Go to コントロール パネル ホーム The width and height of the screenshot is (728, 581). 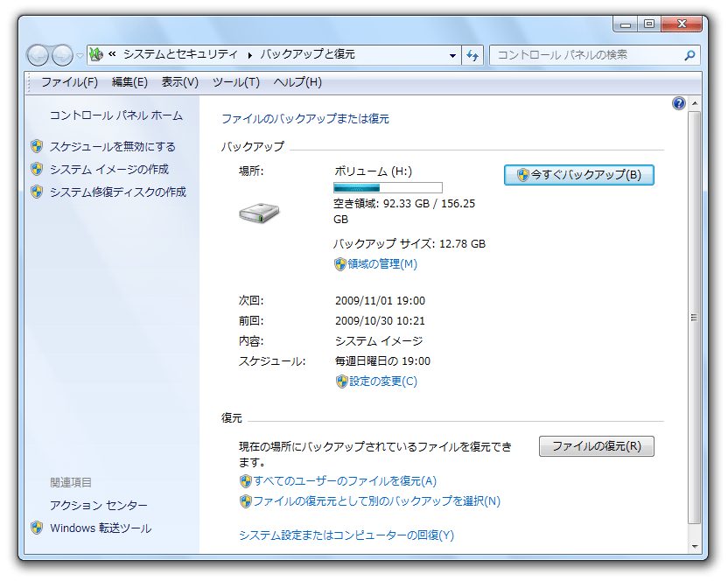pyautogui.click(x=116, y=115)
